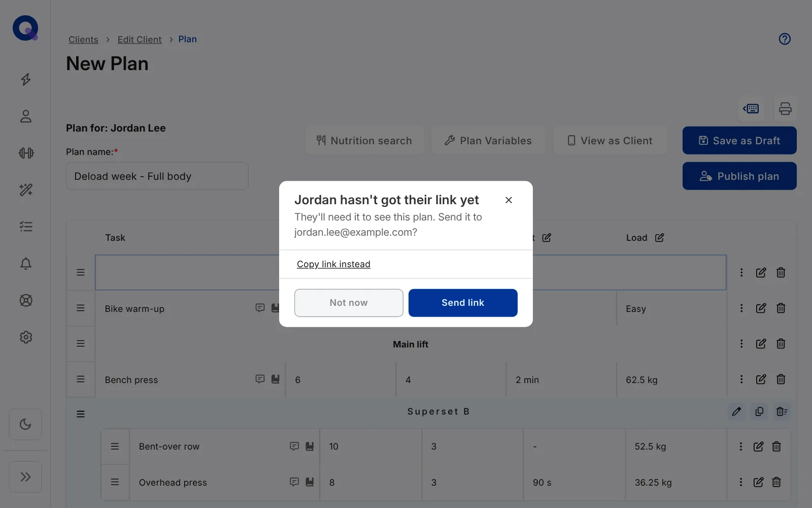
Task: Dismiss with the Not now button
Action: click(x=349, y=303)
